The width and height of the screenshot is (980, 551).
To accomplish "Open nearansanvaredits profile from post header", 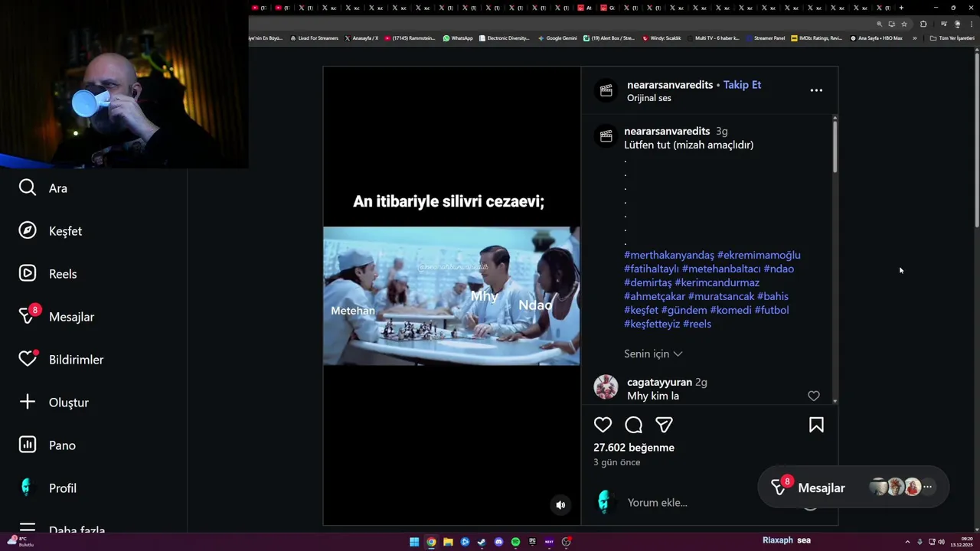I will click(670, 85).
